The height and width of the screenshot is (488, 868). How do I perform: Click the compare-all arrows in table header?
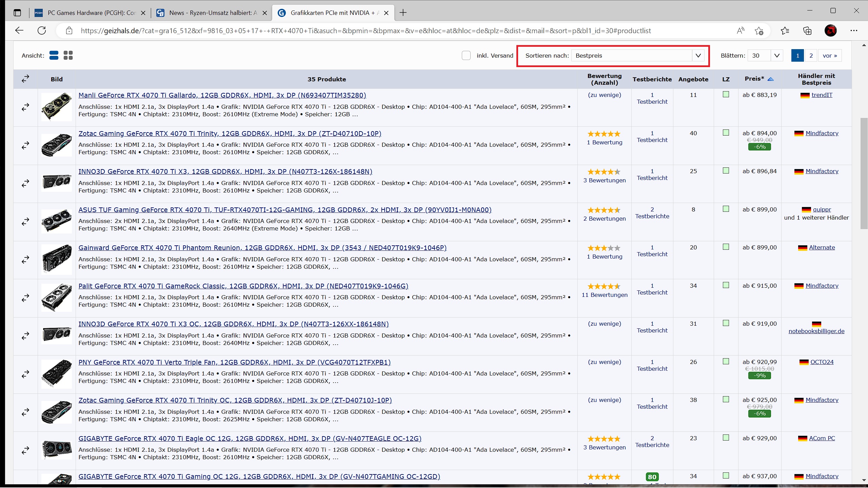25,79
